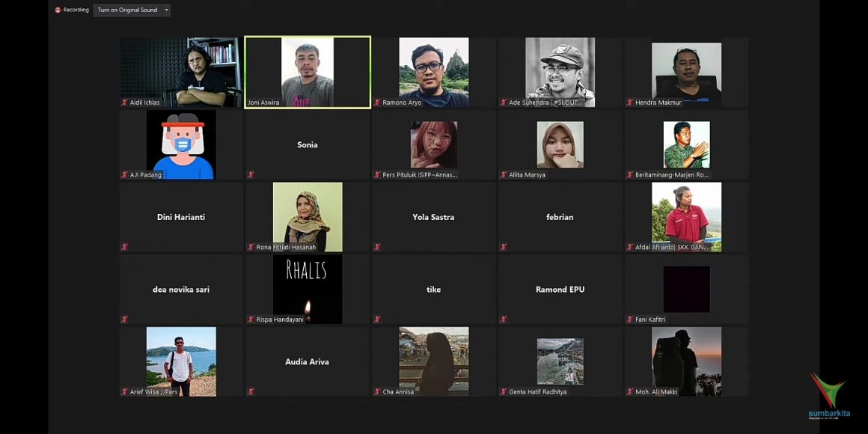
Task: Click muted mic icon beside Rispa Handayani
Action: click(251, 320)
